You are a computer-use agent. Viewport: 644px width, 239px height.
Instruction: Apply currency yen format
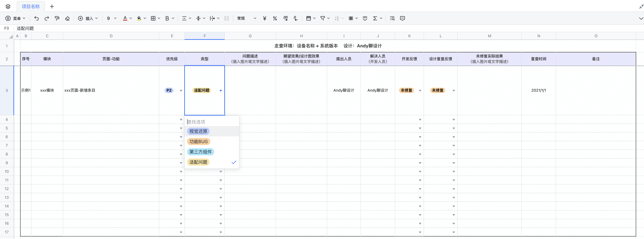tap(265, 18)
